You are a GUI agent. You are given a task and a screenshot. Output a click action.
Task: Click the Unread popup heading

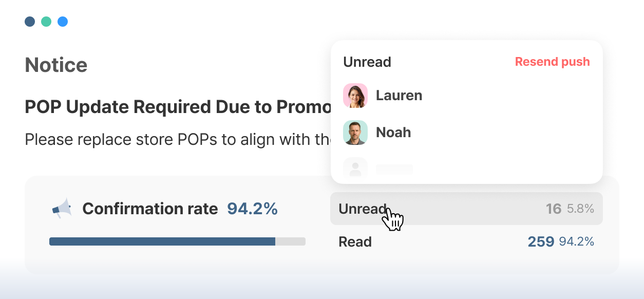[367, 62]
